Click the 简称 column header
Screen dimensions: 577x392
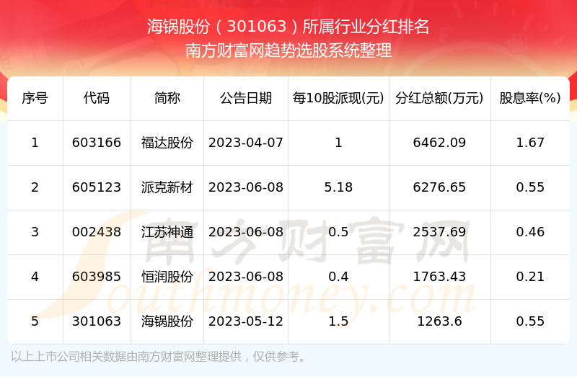point(167,98)
